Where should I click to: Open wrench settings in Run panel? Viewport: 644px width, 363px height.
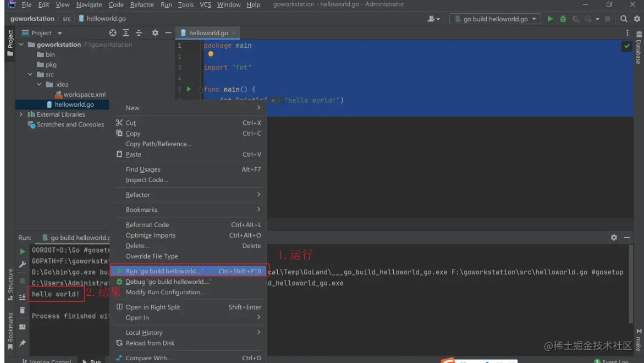(x=22, y=264)
